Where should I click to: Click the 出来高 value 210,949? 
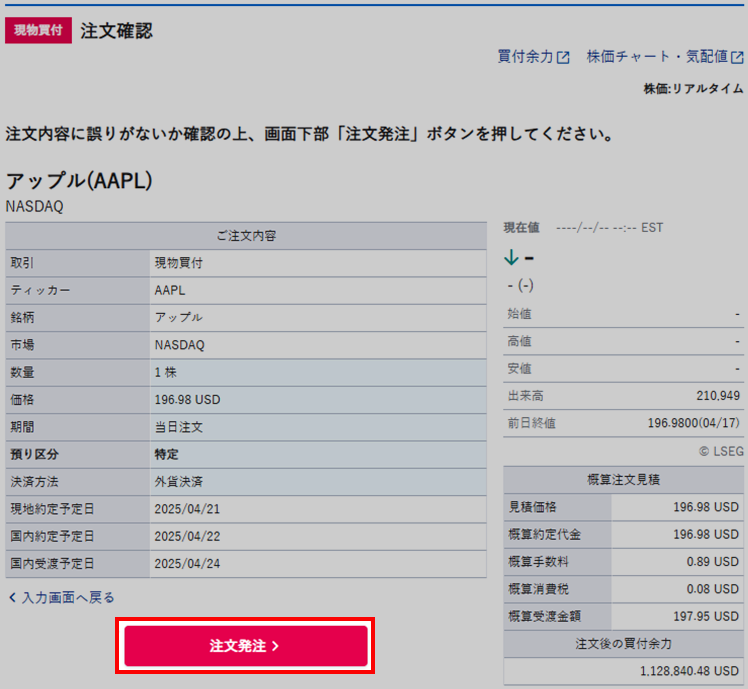(718, 396)
